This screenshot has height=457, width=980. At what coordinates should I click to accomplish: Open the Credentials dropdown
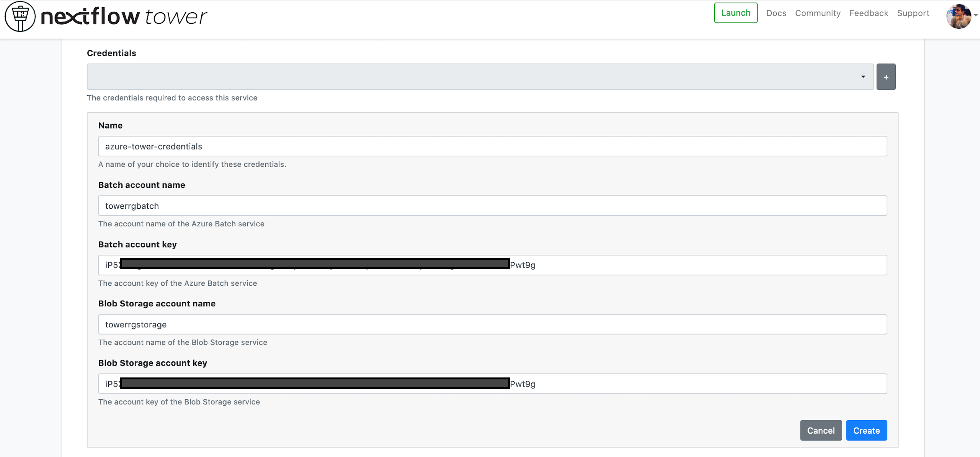pyautogui.click(x=480, y=77)
